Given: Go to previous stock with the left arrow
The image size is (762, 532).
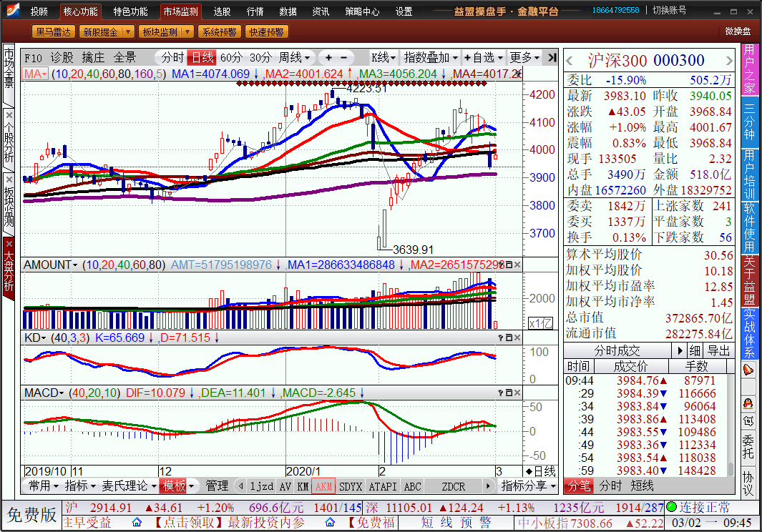Looking at the screenshot, I should point(570,61).
